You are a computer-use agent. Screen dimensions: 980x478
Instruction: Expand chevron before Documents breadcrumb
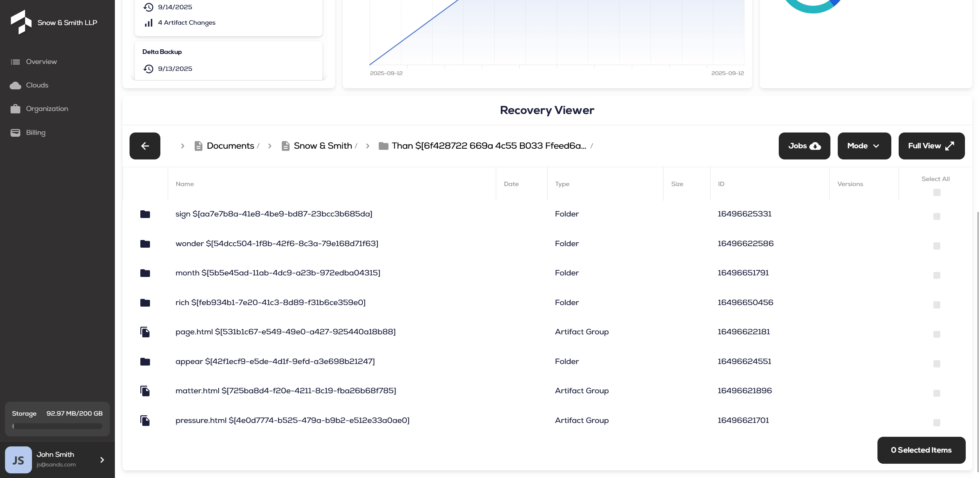click(182, 146)
